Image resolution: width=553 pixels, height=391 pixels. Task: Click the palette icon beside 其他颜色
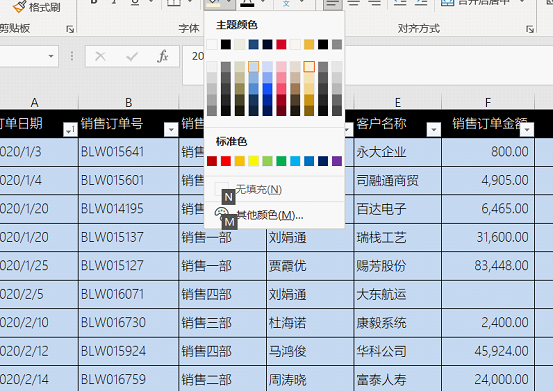point(221,213)
